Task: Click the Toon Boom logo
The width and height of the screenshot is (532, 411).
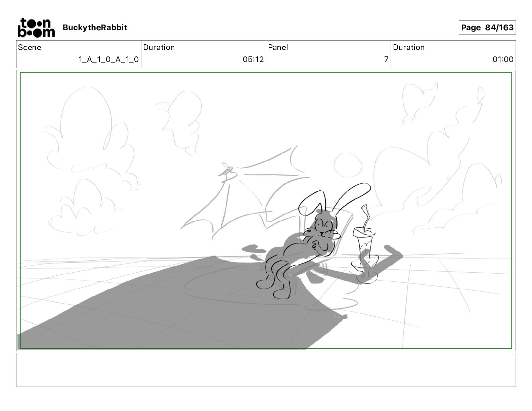Action: tap(36, 28)
